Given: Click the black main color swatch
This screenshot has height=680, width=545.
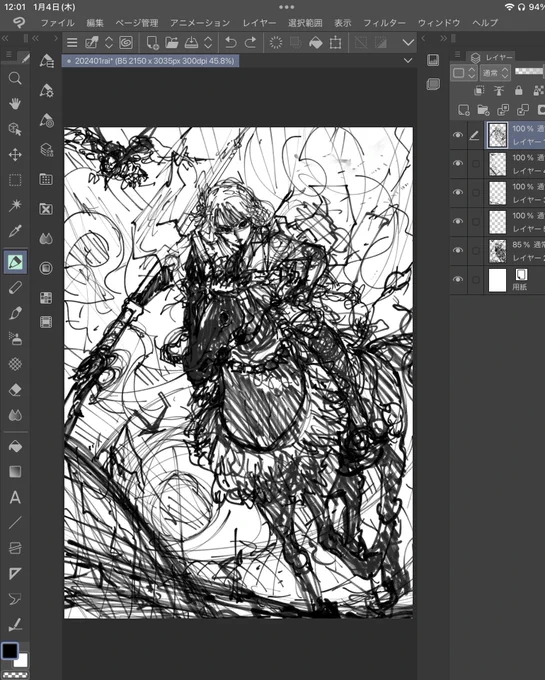Looking at the screenshot, I should click(x=10, y=651).
